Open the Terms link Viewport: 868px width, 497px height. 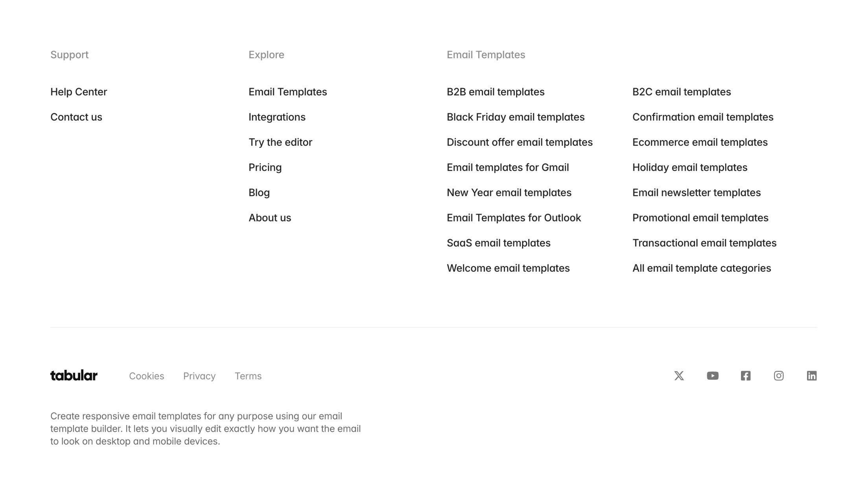pyautogui.click(x=248, y=376)
